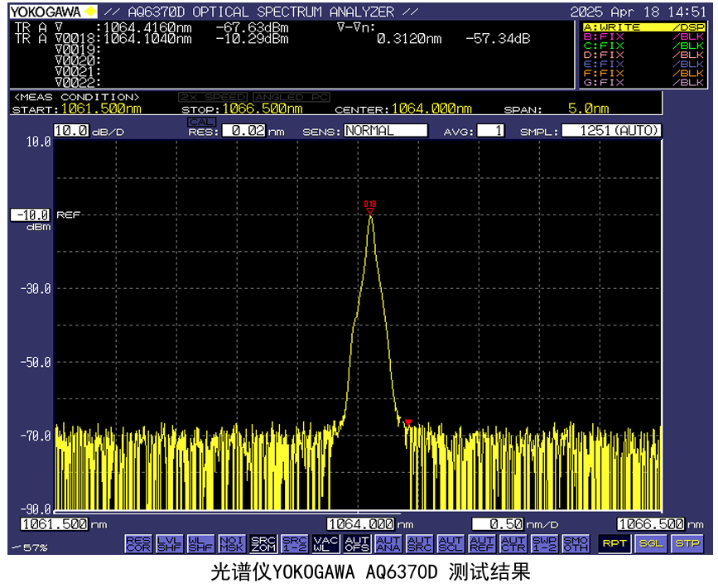Click the RES COR indicator icon
Viewport: 718px width, 588px height.
[x=138, y=543]
